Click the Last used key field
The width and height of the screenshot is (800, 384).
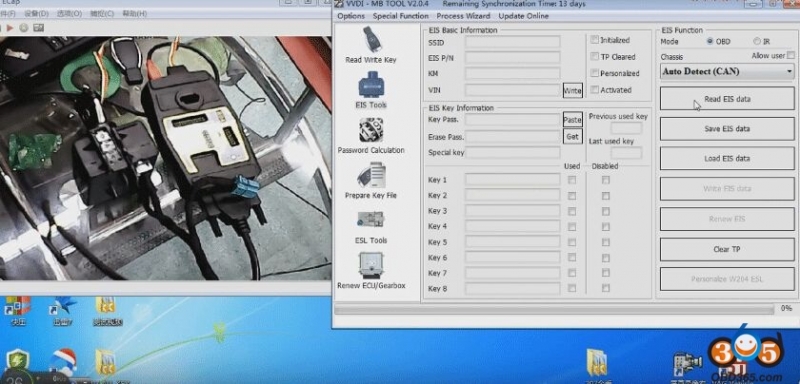626,152
